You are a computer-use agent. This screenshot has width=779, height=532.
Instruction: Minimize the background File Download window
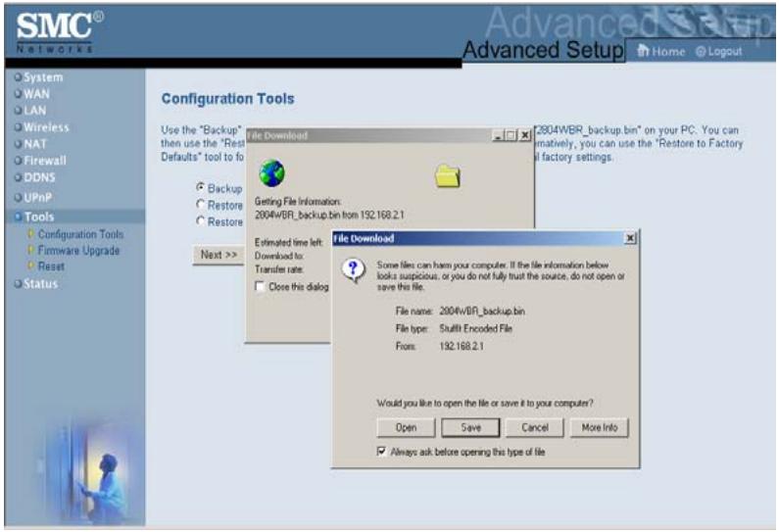(x=498, y=135)
